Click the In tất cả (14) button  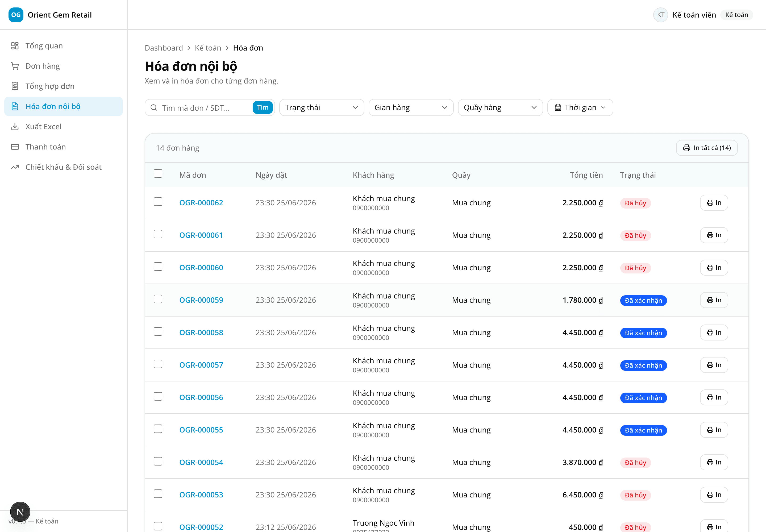[x=707, y=148]
